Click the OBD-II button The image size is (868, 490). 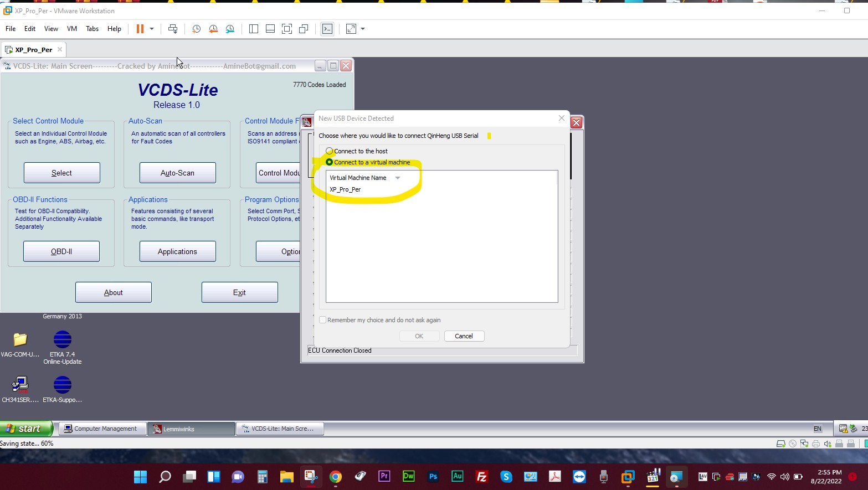pyautogui.click(x=61, y=251)
